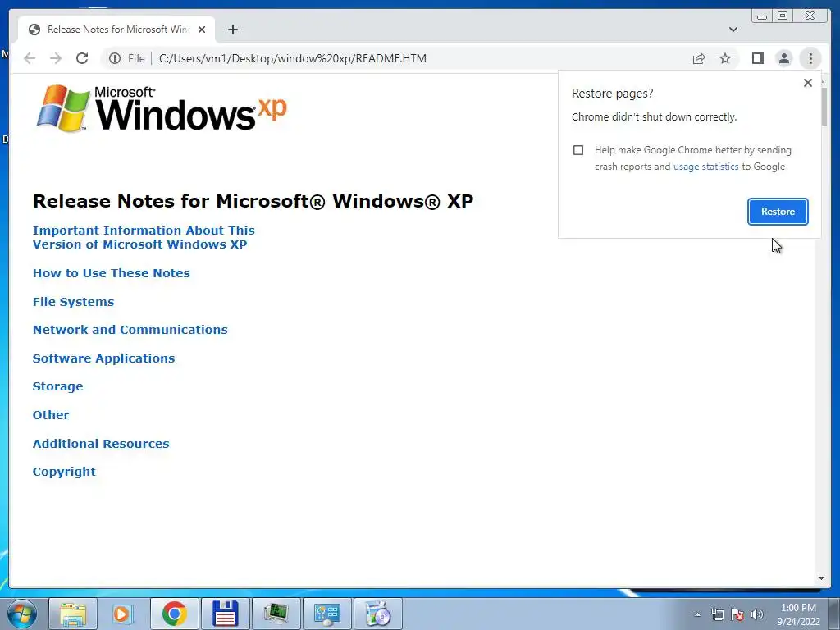Click the browser Back arrow
Image resolution: width=840 pixels, height=630 pixels.
coord(30,58)
